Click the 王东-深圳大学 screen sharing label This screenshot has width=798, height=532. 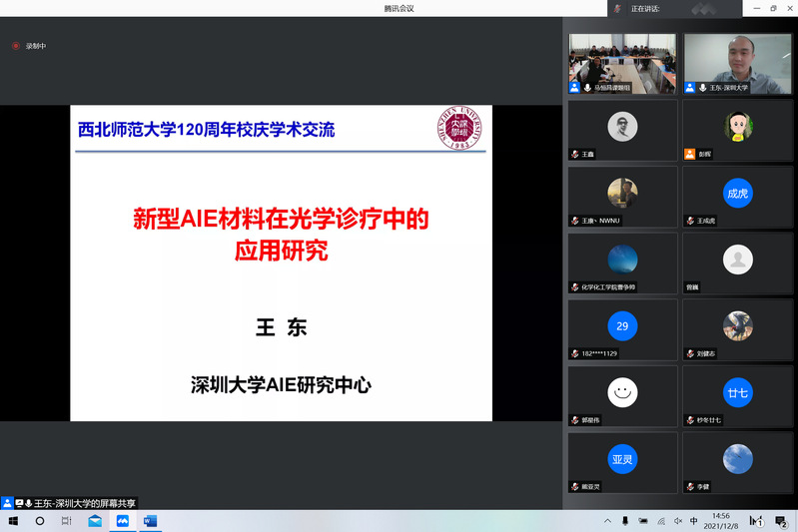[x=85, y=503]
